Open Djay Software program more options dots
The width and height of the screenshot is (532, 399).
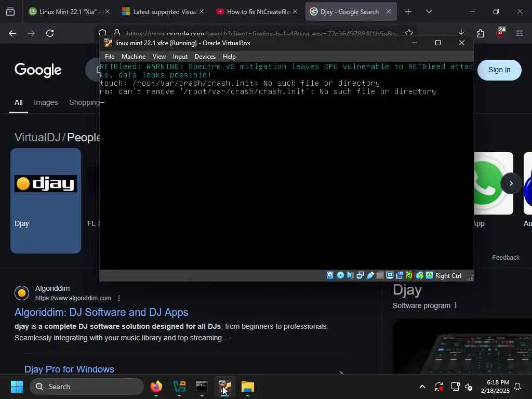[x=456, y=305]
